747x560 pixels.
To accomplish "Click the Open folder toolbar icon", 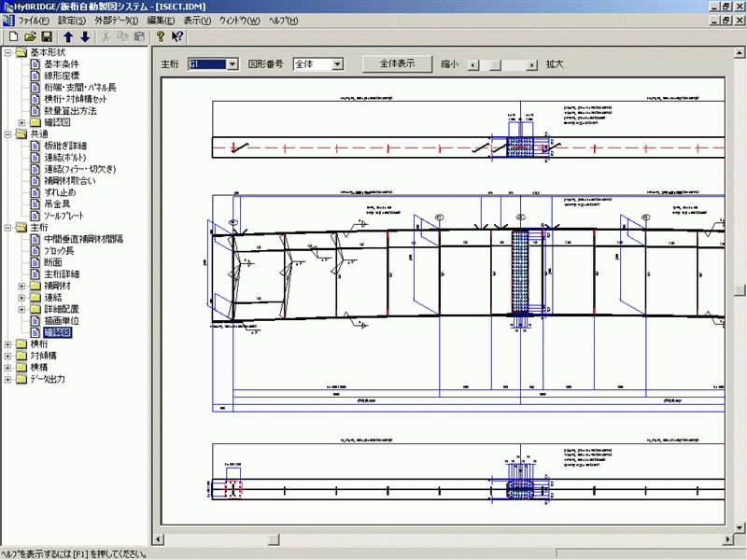I will click(x=29, y=36).
